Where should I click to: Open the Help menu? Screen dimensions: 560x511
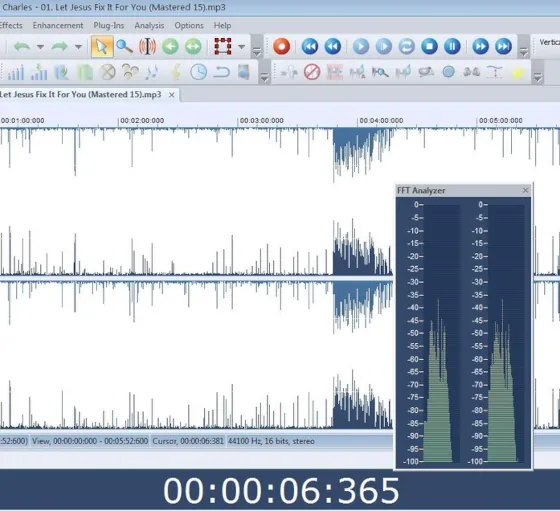[222, 26]
